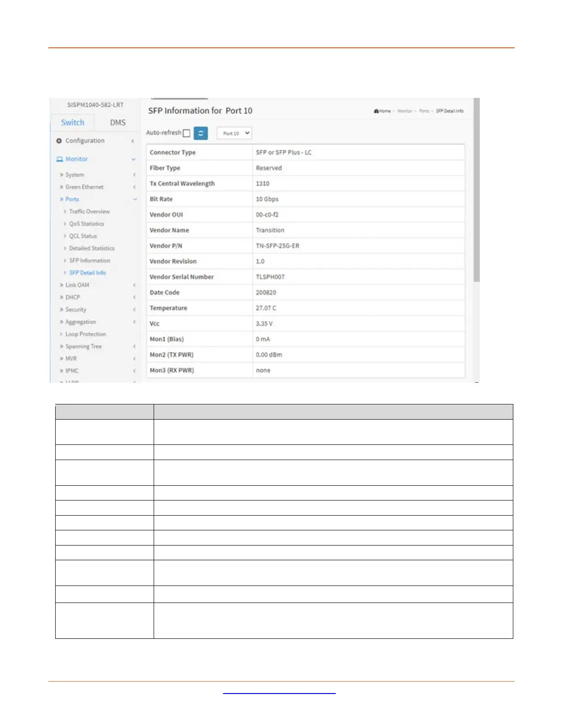The height and width of the screenshot is (728, 563).
Task: Open Loop Protection menu item
Action: point(85,334)
